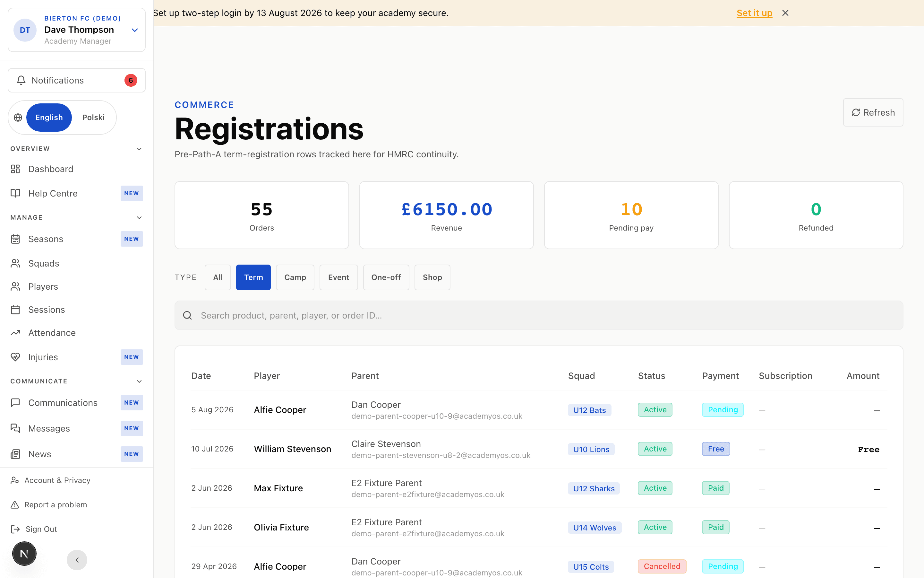Open the Seasons menu item

click(76, 239)
